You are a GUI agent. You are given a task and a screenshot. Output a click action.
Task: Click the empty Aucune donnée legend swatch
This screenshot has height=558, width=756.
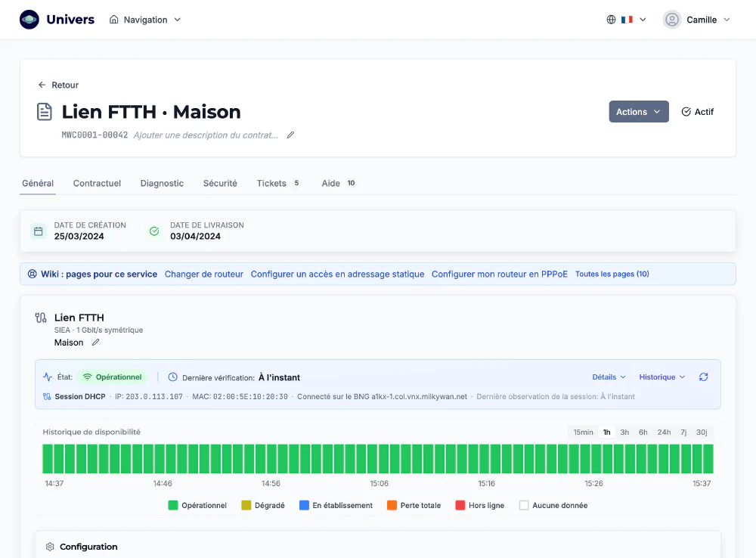pyautogui.click(x=524, y=505)
